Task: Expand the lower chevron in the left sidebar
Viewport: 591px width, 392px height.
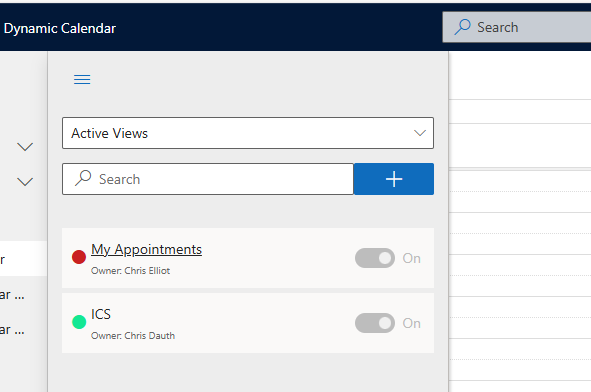Action: point(25,182)
